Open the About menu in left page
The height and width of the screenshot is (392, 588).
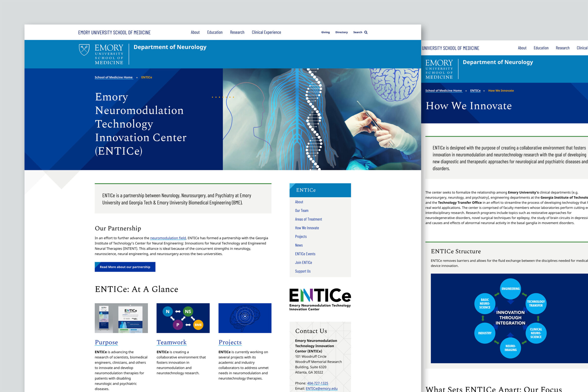click(x=195, y=32)
